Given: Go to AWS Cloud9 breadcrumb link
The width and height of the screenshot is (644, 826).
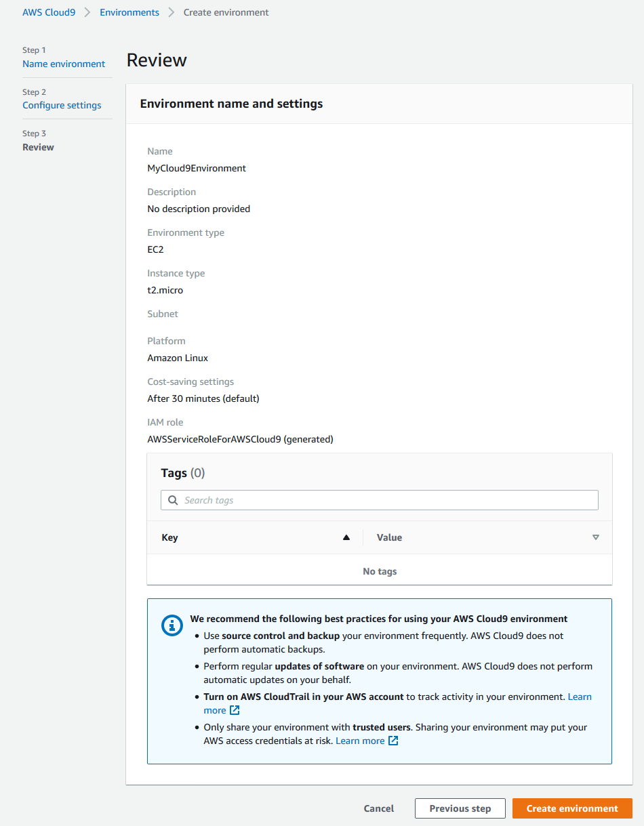Looking at the screenshot, I should [x=49, y=12].
